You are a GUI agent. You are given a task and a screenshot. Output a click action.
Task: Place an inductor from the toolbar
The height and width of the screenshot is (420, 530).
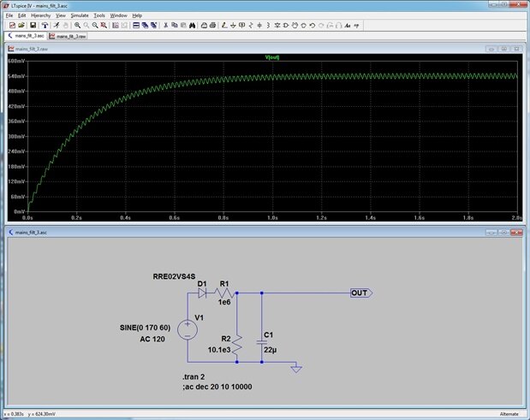point(268,26)
